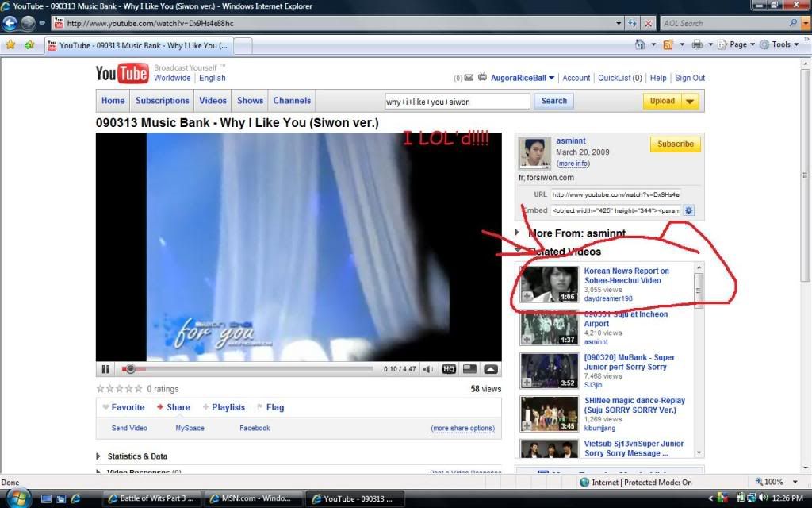Click the embed customize gear icon
This screenshot has width=812, height=508.
tap(689, 210)
